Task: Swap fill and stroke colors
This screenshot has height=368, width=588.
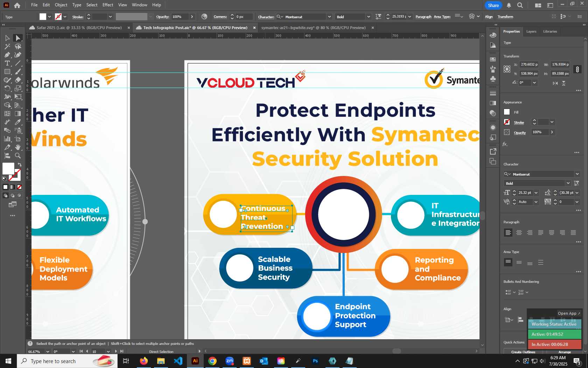Action: click(x=20, y=164)
